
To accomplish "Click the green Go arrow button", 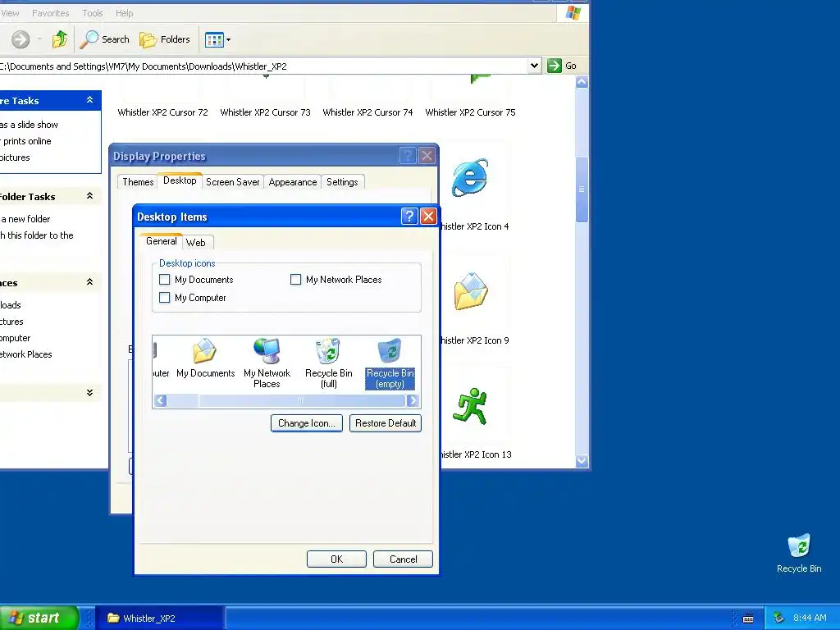I will [x=555, y=66].
